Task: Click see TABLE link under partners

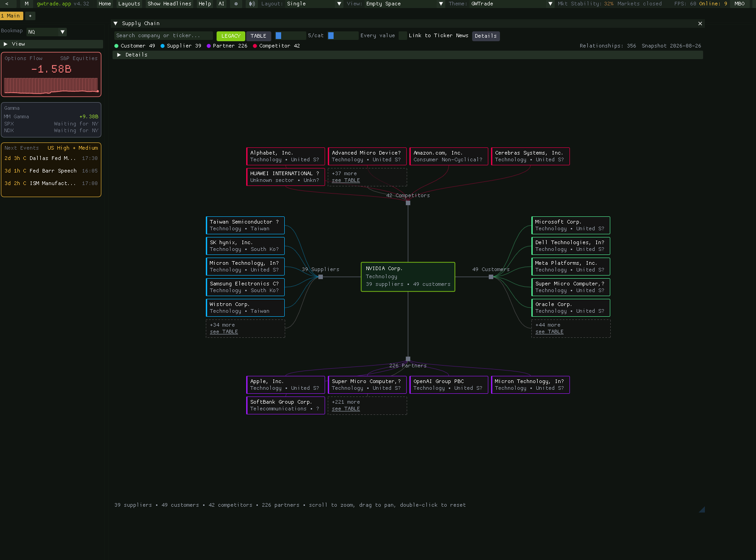Action: coord(346,409)
